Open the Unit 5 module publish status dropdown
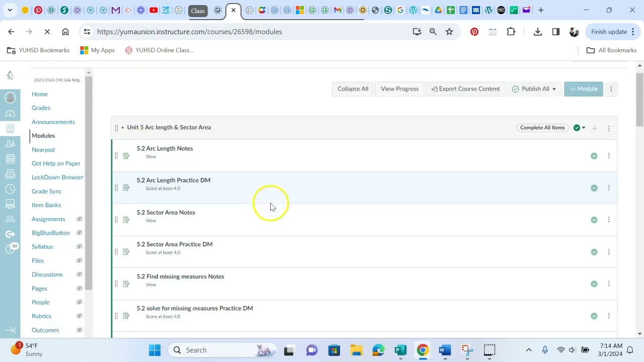Image resolution: width=644 pixels, height=362 pixels. point(580,128)
